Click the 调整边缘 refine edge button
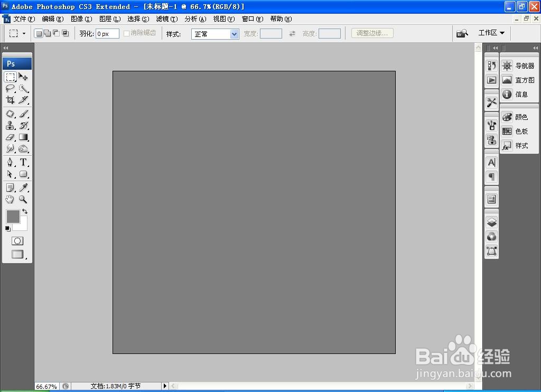541x392 pixels. 372,33
